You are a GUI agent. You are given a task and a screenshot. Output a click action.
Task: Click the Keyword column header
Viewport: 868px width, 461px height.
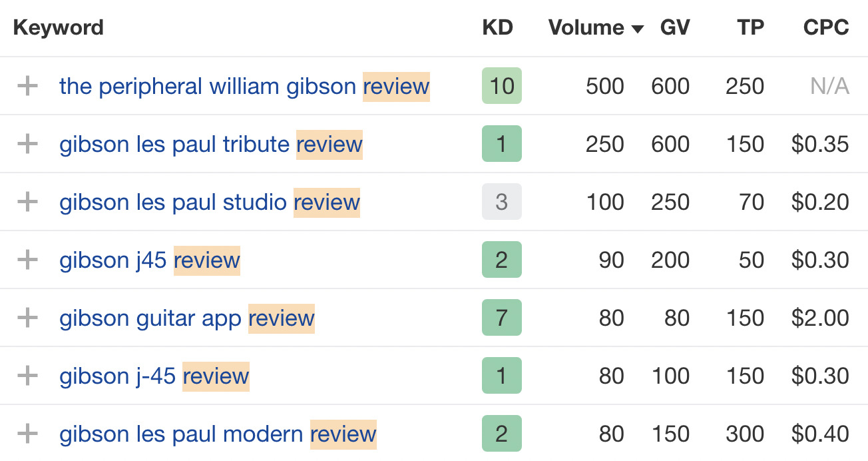[x=58, y=27]
